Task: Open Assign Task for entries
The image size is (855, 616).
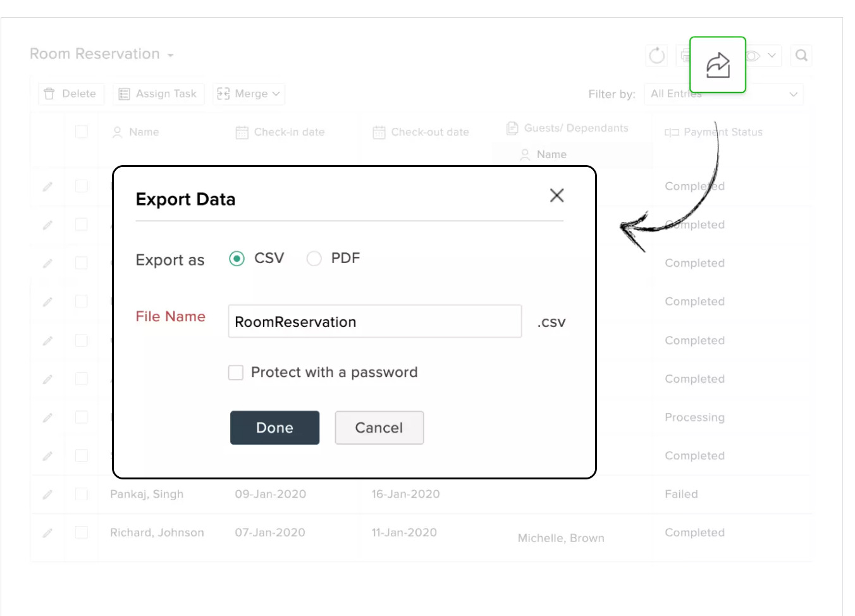Action: [x=158, y=94]
